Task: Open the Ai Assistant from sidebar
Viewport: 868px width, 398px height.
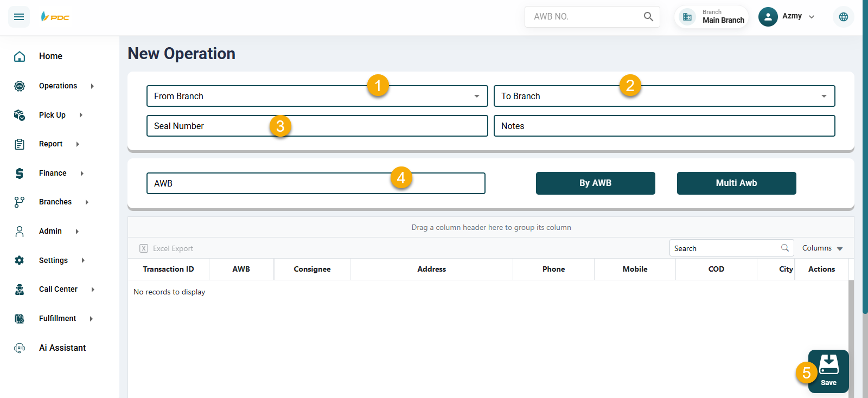Action: tap(62, 348)
